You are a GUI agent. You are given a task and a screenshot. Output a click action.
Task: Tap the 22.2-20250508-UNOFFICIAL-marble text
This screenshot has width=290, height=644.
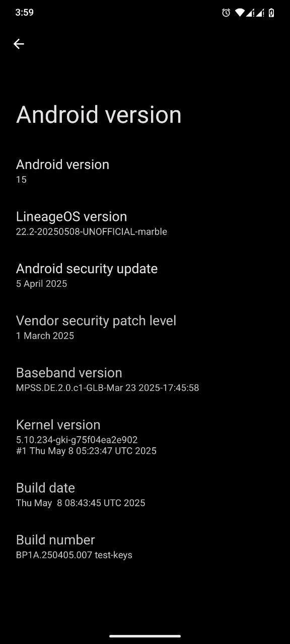point(92,231)
